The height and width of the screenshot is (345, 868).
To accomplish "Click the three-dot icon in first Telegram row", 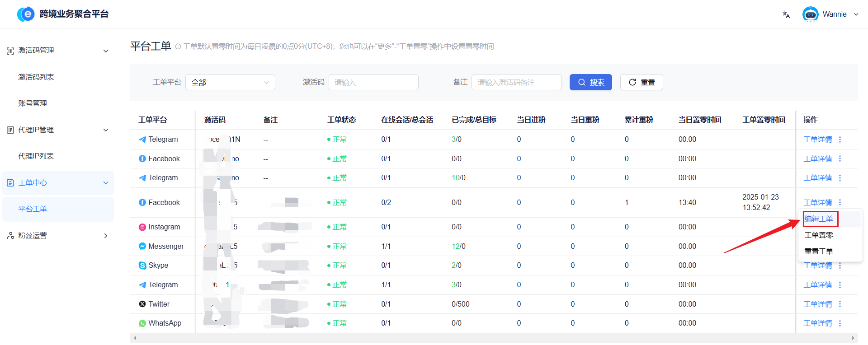I will (840, 140).
